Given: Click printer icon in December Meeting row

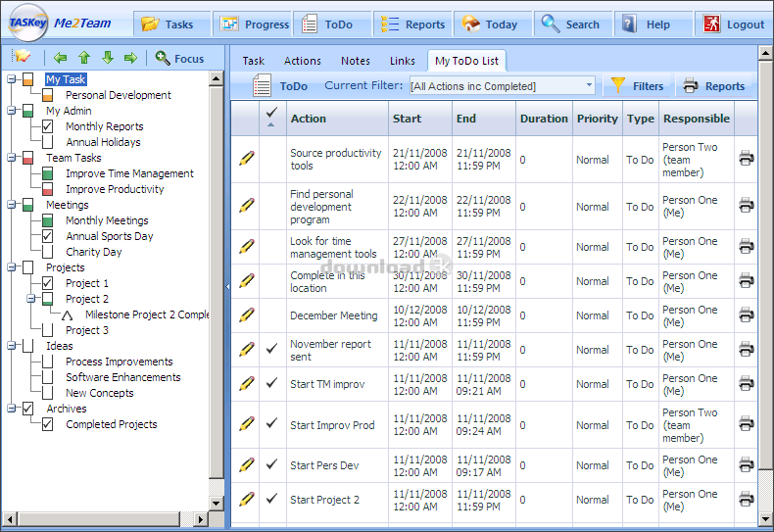Looking at the screenshot, I should click(747, 315).
